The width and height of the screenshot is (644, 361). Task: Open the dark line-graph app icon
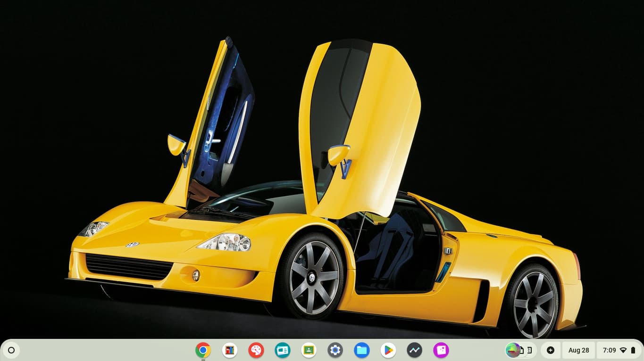click(x=415, y=350)
